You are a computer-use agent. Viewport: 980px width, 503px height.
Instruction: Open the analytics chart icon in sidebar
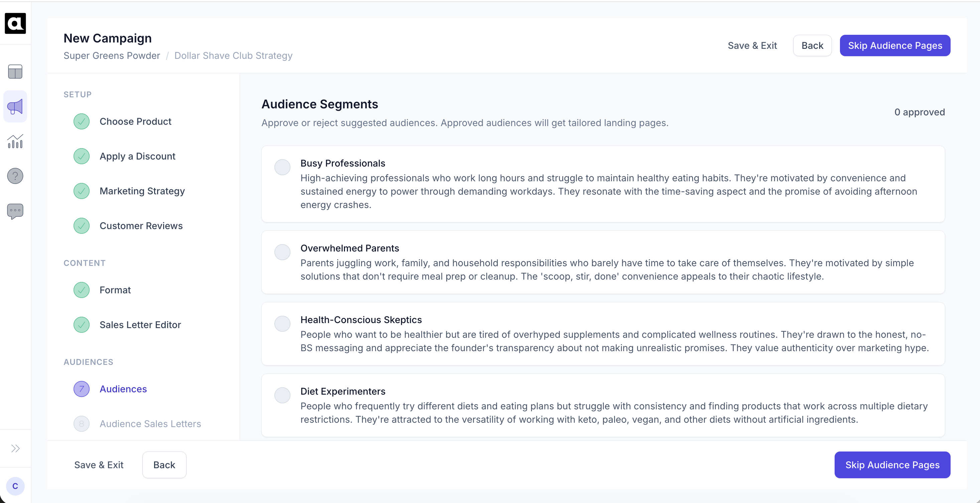(15, 141)
